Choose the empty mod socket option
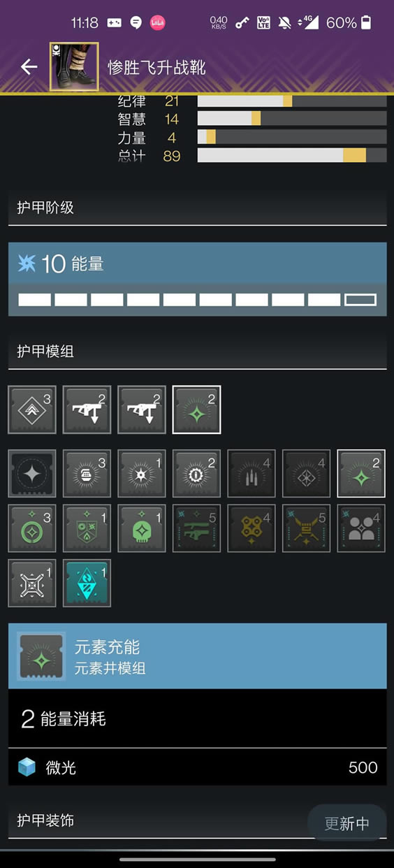 click(x=32, y=474)
